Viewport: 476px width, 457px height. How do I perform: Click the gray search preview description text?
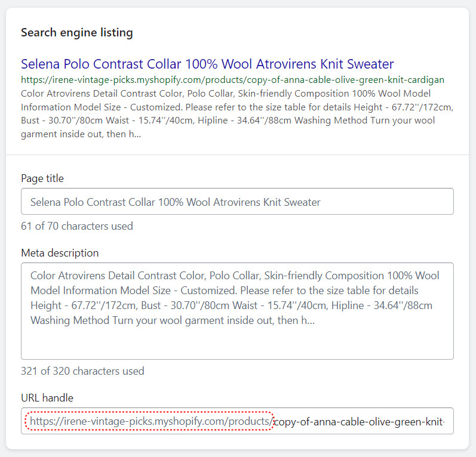[x=237, y=114]
